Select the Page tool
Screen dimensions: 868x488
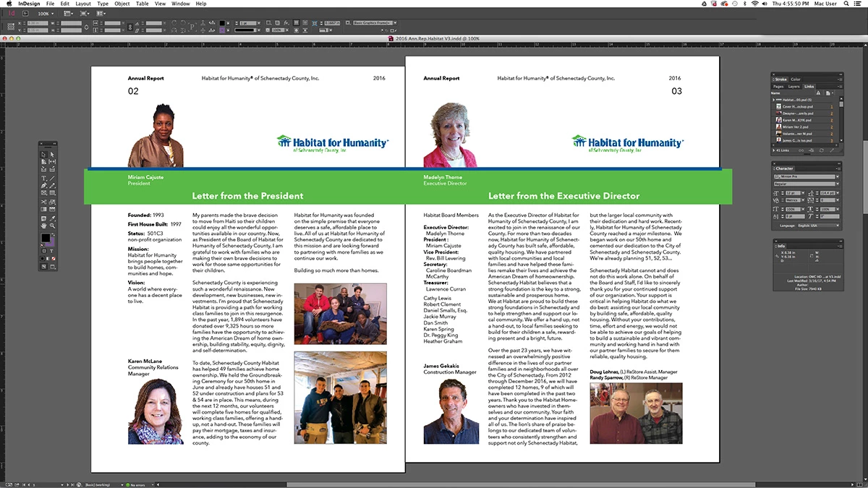pyautogui.click(x=43, y=162)
